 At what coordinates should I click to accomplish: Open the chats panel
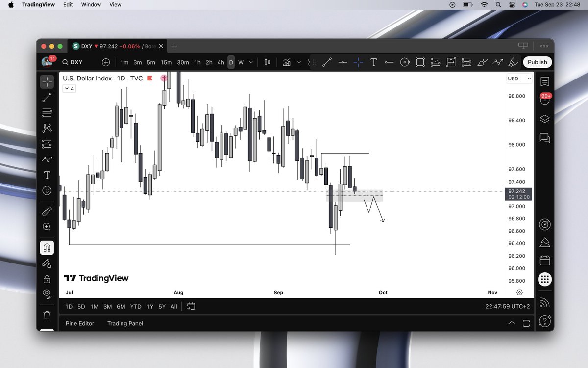(x=545, y=138)
